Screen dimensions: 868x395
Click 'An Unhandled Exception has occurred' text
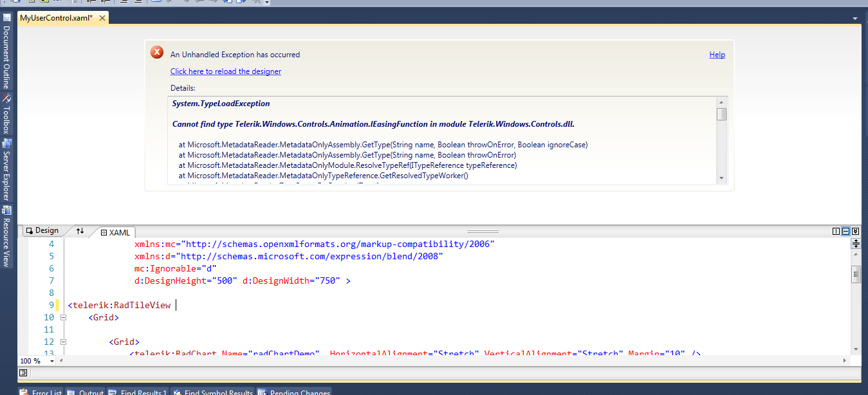point(235,55)
